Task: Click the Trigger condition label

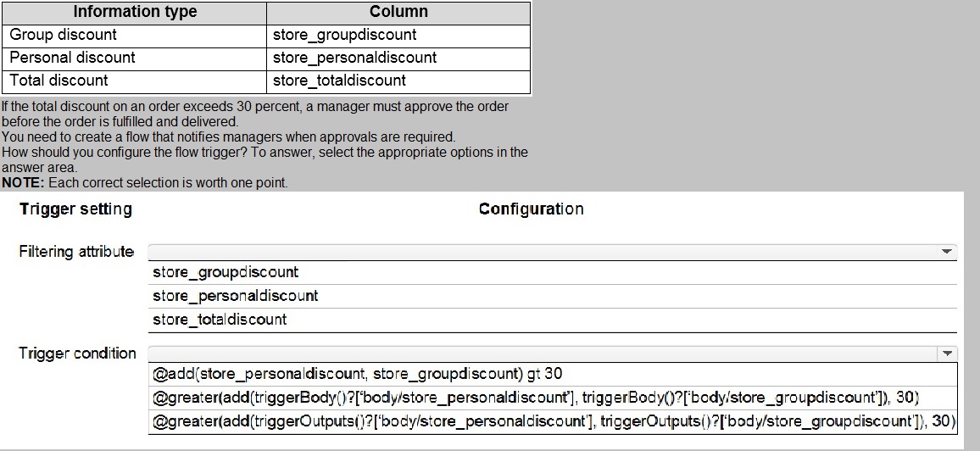Action: tap(77, 354)
